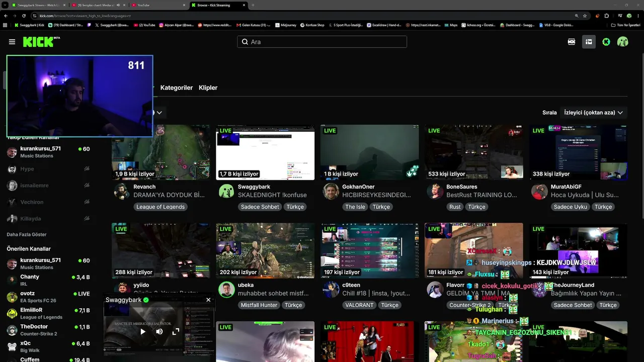The height and width of the screenshot is (362, 644).
Task: Bookmark this page with the star icon
Action: click(x=585, y=16)
